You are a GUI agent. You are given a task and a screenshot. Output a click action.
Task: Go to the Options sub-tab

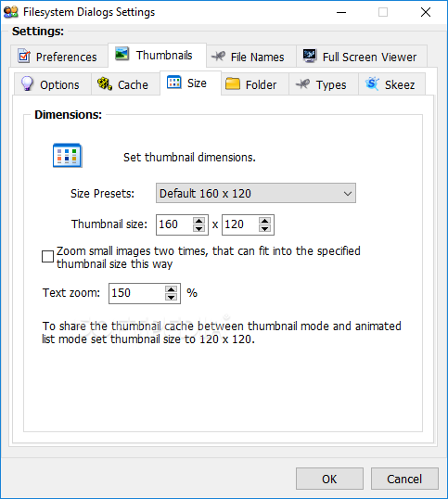coord(53,84)
